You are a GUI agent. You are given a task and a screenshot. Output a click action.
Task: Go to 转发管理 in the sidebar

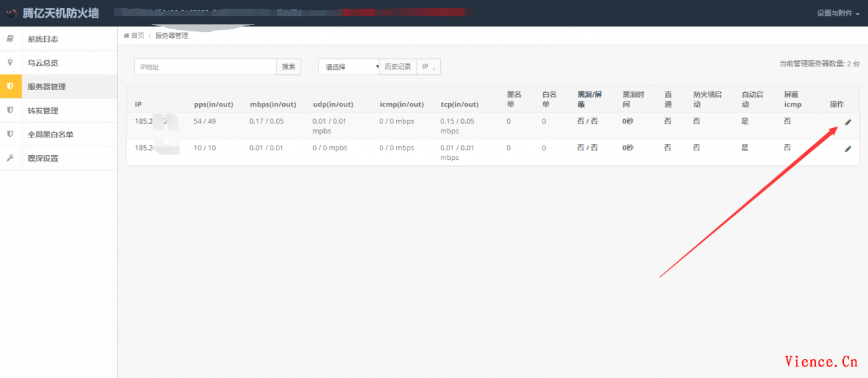click(42, 110)
